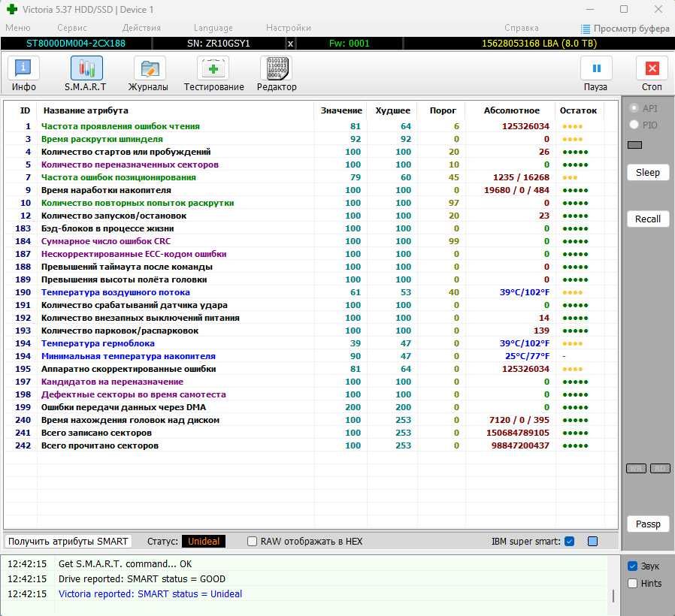The image size is (675, 616).
Task: Select row Аппаратно скорректированные ошибки
Action: [x=310, y=369]
